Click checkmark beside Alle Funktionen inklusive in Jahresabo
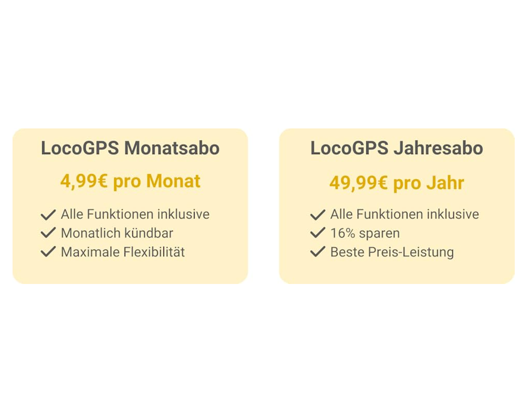The image size is (532, 416). click(318, 215)
